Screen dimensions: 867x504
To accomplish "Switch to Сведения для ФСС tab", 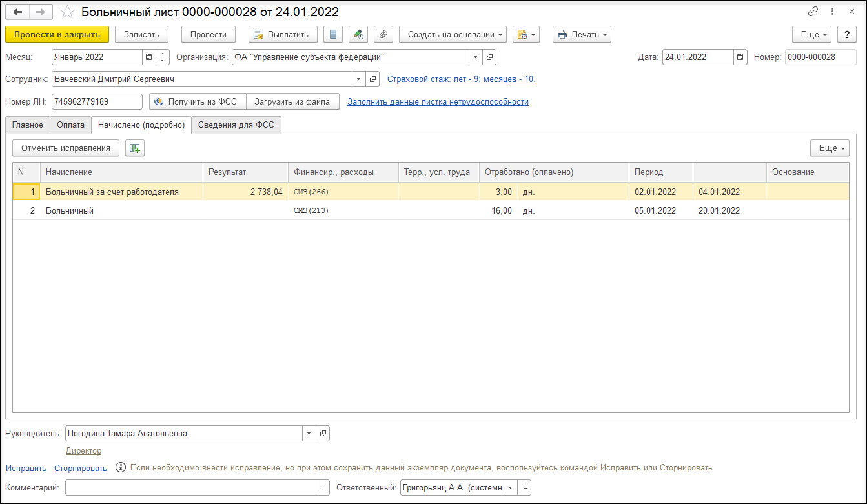I will [x=236, y=125].
